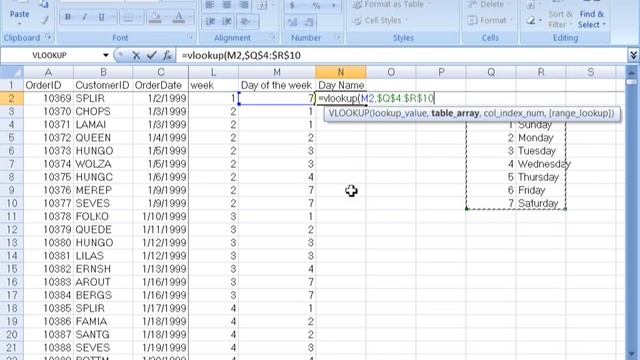The image size is (640, 360).
Task: Open the Font dialog launcher
Action: 191,38
